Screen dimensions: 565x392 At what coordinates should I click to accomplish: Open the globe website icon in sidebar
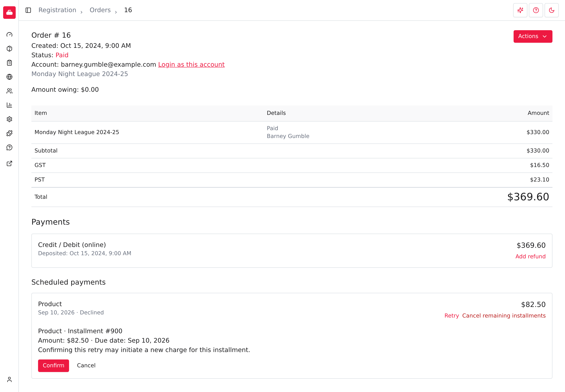pyautogui.click(x=9, y=77)
